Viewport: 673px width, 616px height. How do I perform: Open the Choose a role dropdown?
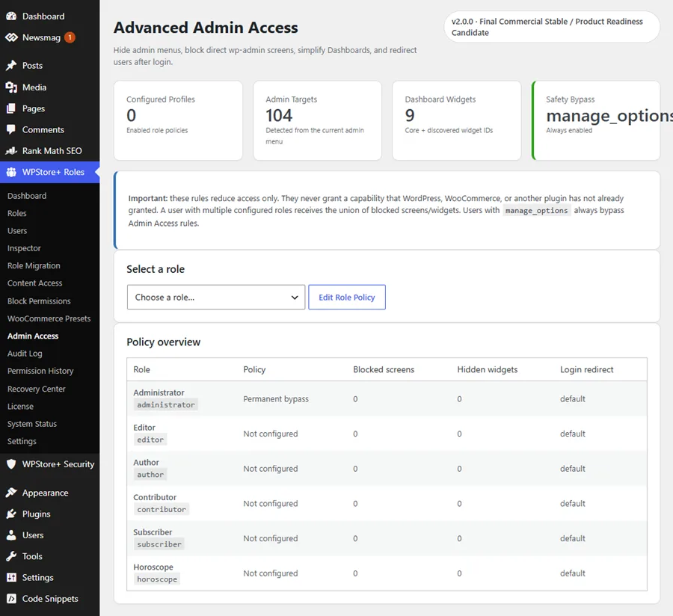(216, 297)
